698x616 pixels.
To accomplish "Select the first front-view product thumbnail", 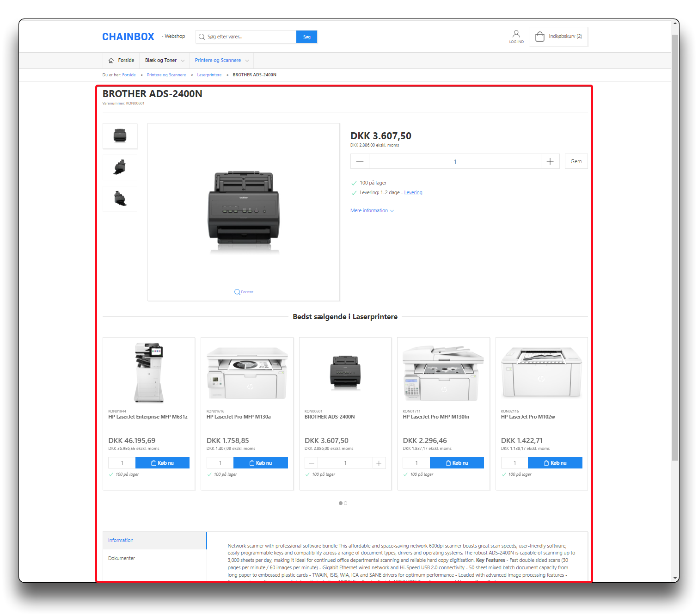I will [120, 136].
